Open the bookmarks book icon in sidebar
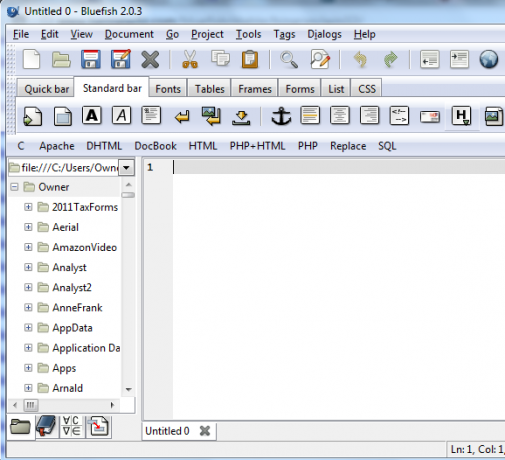The height and width of the screenshot is (460, 505). tap(46, 426)
